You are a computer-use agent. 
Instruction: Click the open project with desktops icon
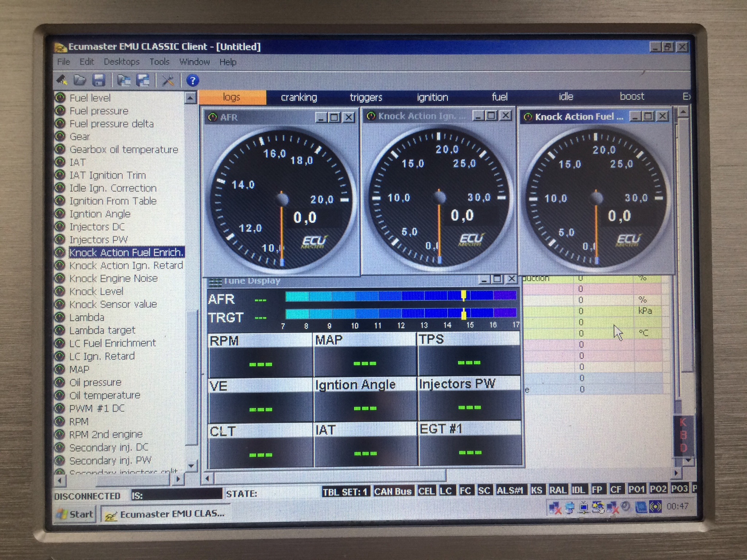124,80
